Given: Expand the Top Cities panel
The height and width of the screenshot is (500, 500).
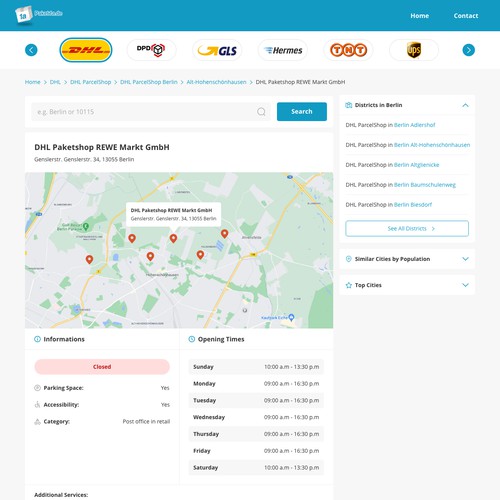Looking at the screenshot, I should click(x=465, y=285).
